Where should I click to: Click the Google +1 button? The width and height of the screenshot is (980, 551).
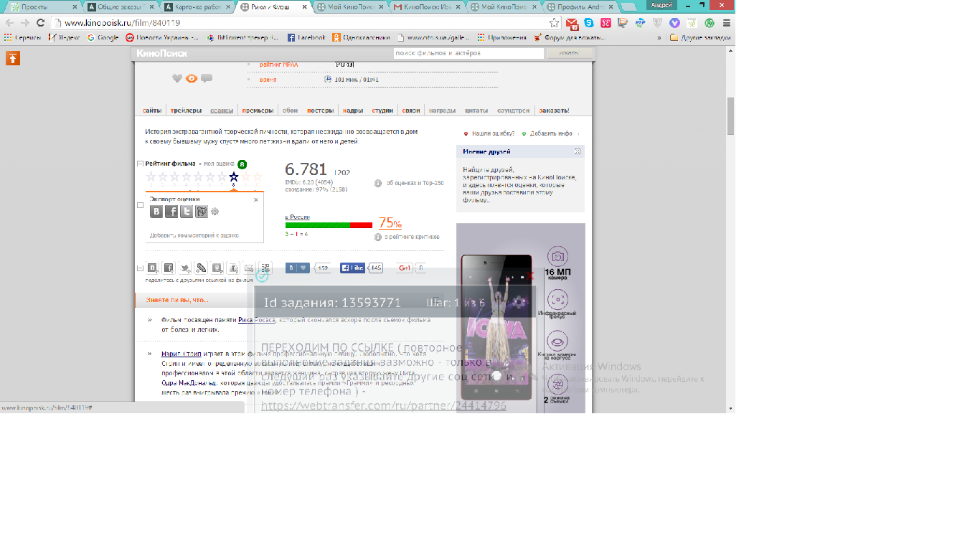pos(405,268)
